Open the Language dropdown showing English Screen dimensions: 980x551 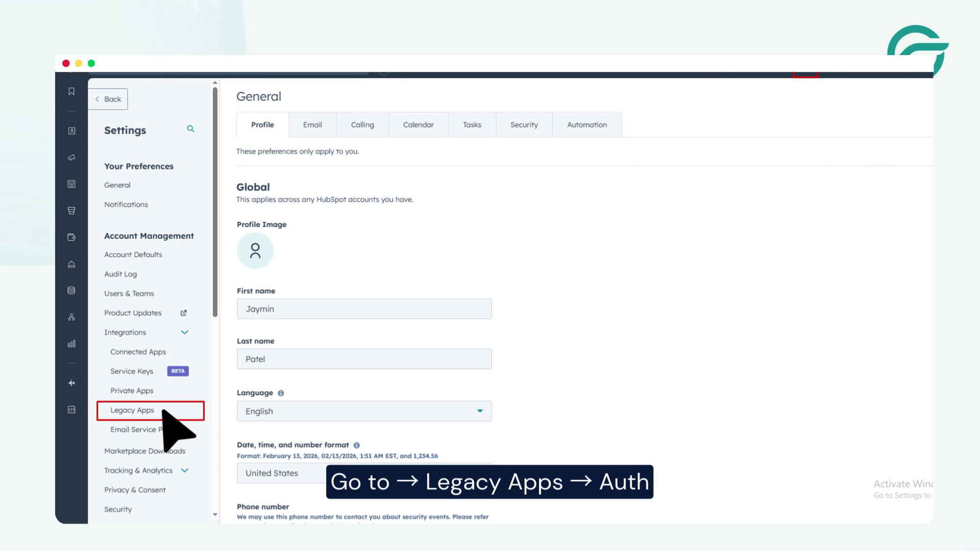[x=364, y=411]
